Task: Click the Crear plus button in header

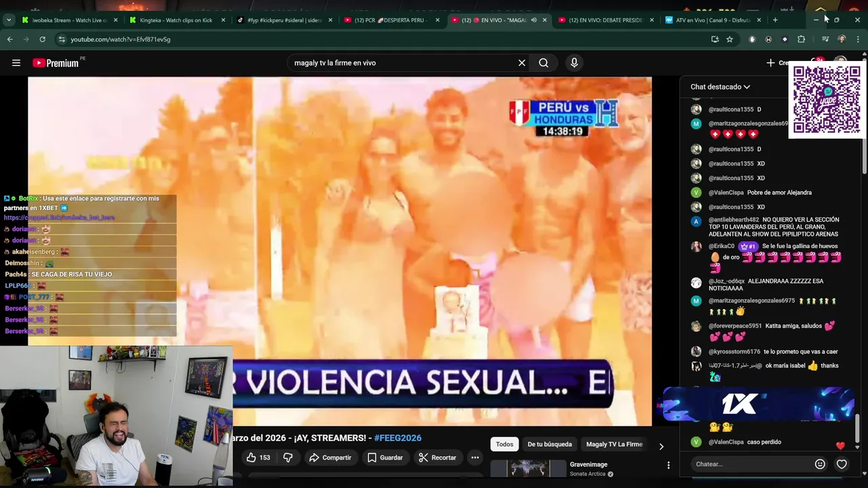Action: 778,63
